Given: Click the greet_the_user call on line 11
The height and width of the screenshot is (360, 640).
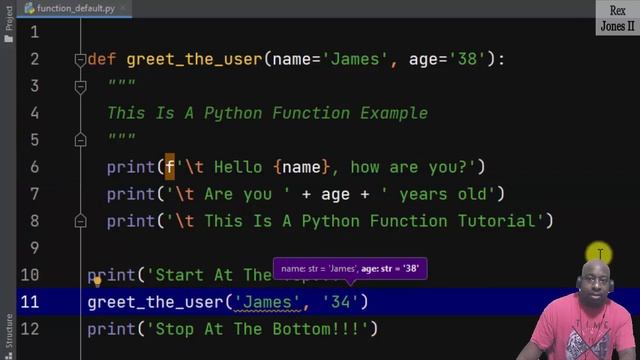Looking at the screenshot, I should [156, 302].
